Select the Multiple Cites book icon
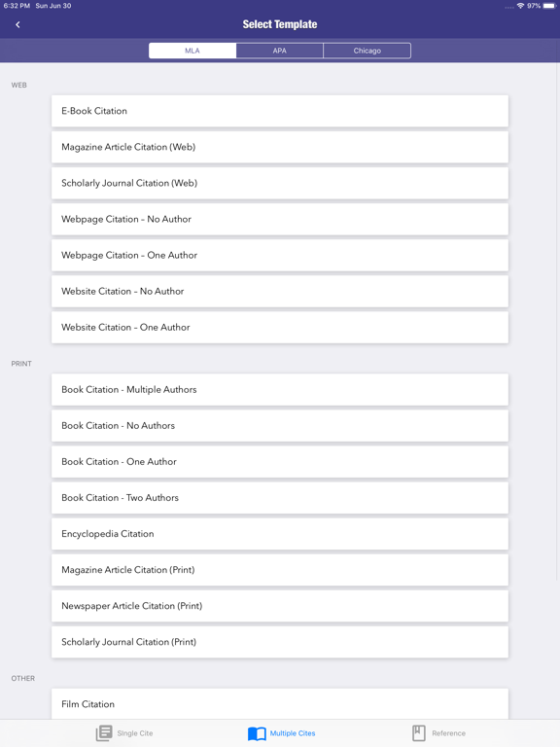 tap(257, 733)
